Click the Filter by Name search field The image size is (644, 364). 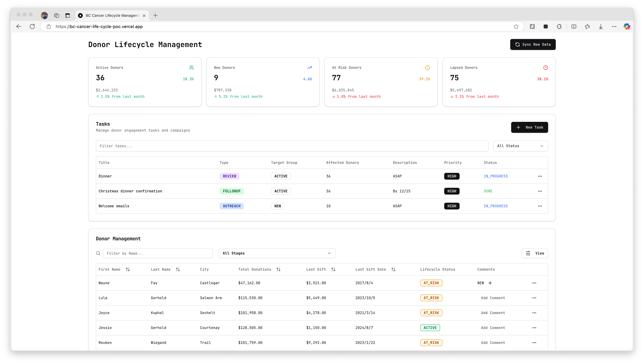158,253
